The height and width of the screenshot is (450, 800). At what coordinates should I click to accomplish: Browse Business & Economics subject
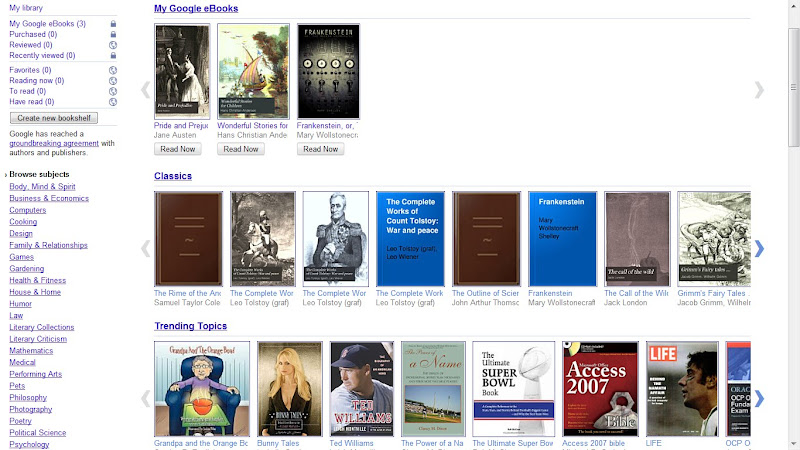click(49, 198)
